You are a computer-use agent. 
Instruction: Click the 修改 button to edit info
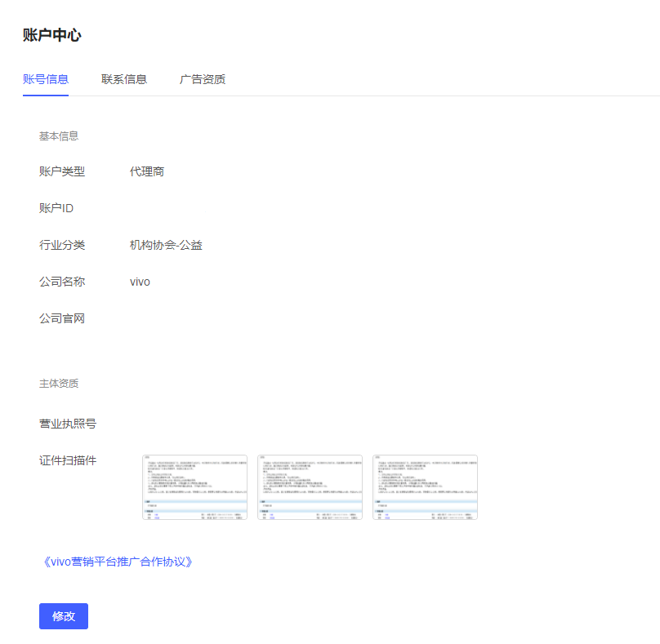63,616
